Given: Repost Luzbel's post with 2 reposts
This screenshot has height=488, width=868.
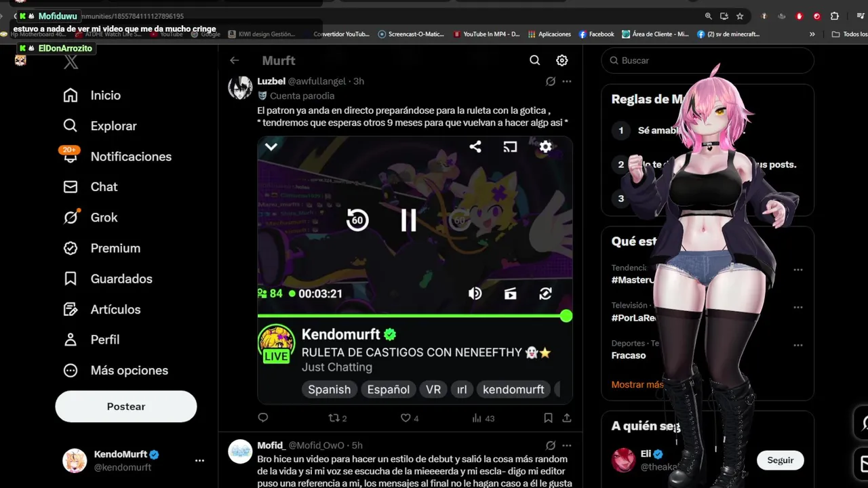Looking at the screenshot, I should pyautogui.click(x=337, y=418).
